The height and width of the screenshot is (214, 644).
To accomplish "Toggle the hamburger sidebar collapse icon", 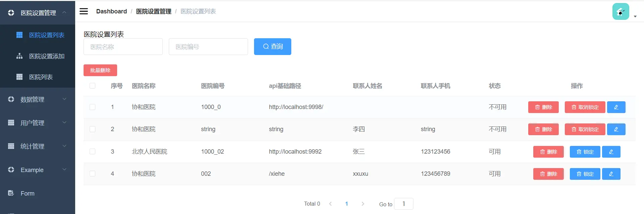I will coord(84,11).
